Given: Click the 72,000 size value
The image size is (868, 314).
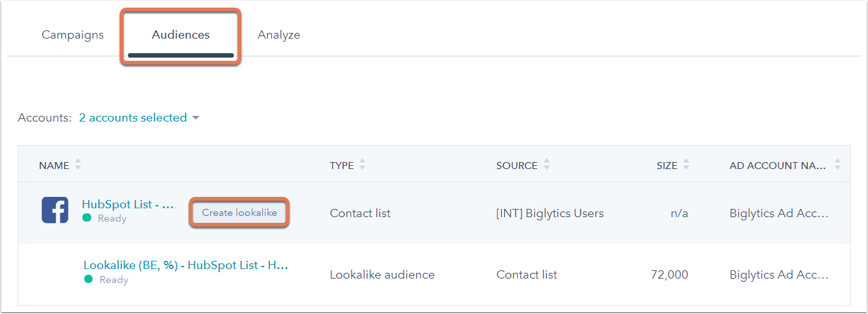Looking at the screenshot, I should pyautogui.click(x=669, y=275).
